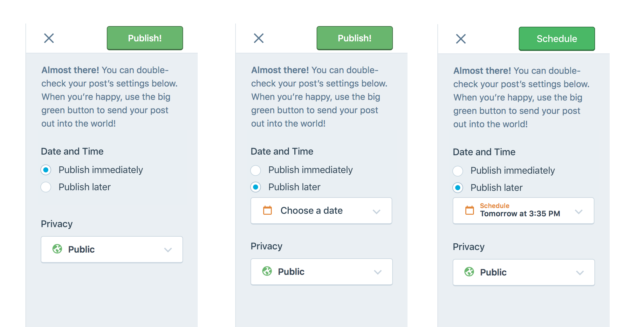Click the Publish! button in the middle panel
The height and width of the screenshot is (327, 644).
tap(355, 38)
